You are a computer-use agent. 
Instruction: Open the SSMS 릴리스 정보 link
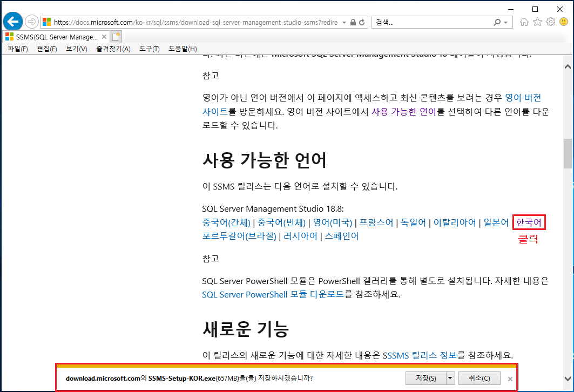tap(422, 355)
